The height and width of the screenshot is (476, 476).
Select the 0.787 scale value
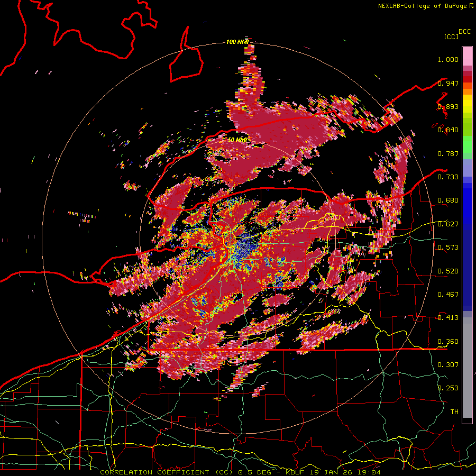tap(448, 153)
